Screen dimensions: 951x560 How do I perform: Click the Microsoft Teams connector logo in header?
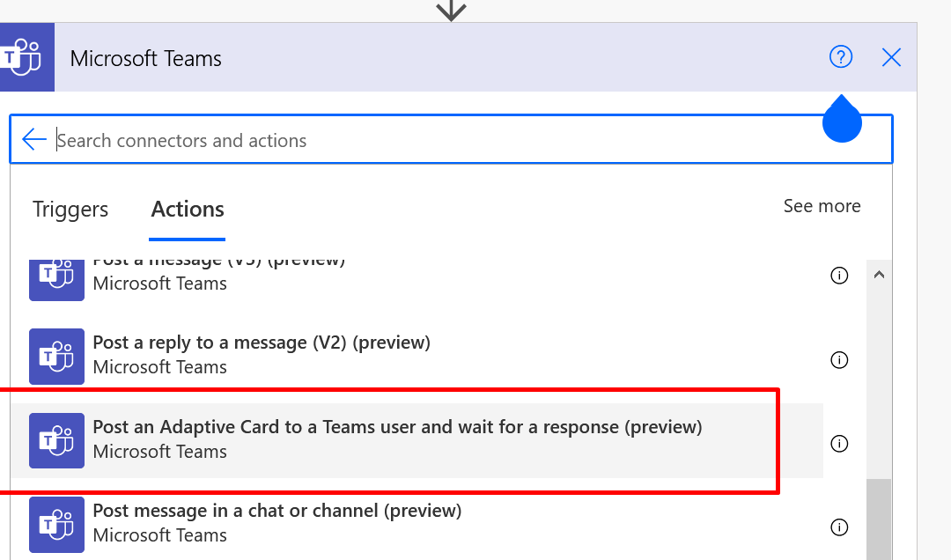[x=26, y=57]
